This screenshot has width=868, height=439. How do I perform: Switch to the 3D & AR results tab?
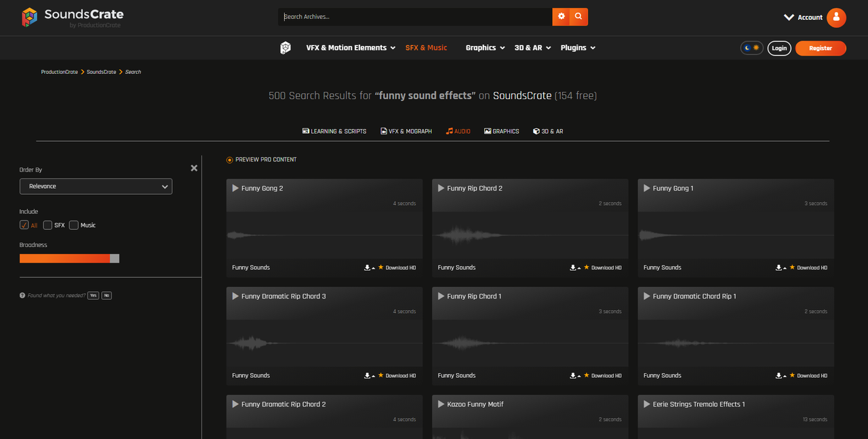pyautogui.click(x=548, y=132)
